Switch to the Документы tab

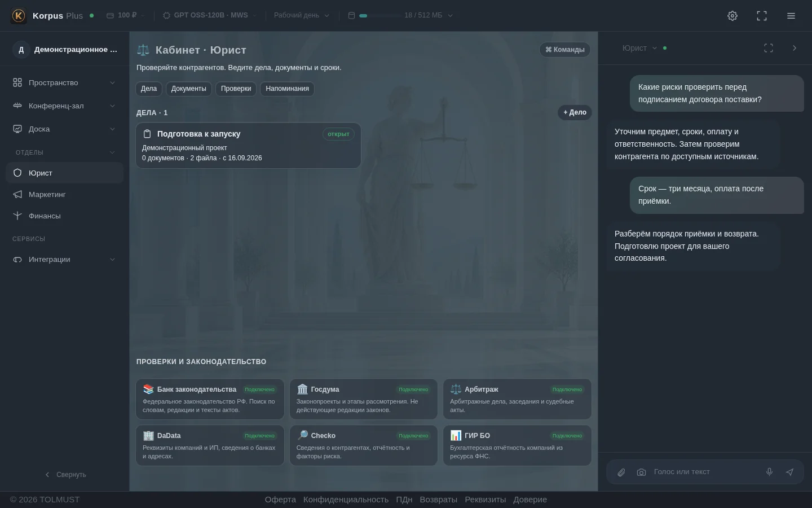[x=189, y=89]
